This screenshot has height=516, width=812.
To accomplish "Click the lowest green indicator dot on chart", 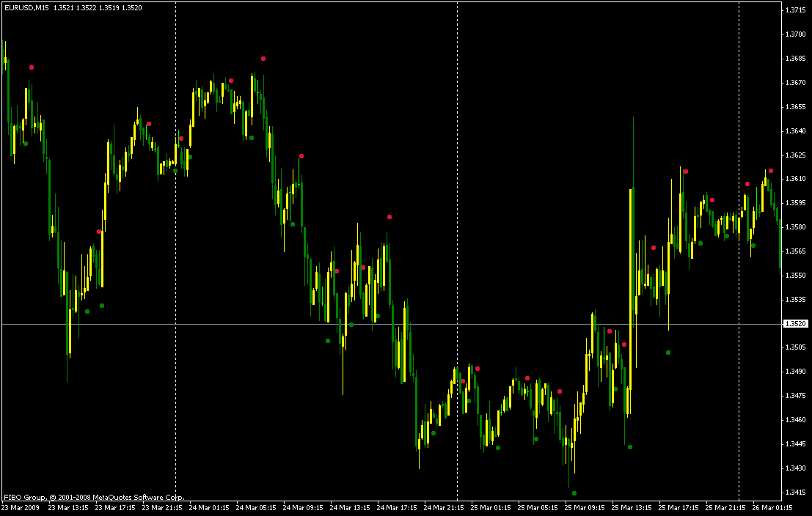I will (x=574, y=493).
